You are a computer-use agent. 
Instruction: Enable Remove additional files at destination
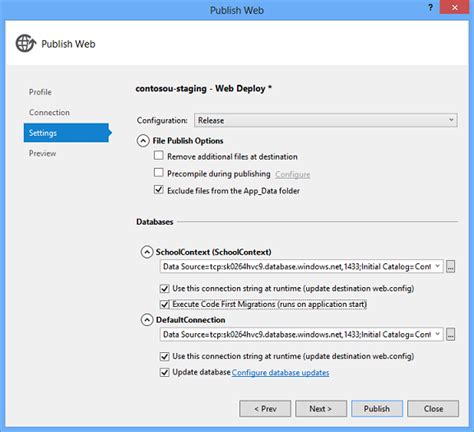click(x=159, y=155)
